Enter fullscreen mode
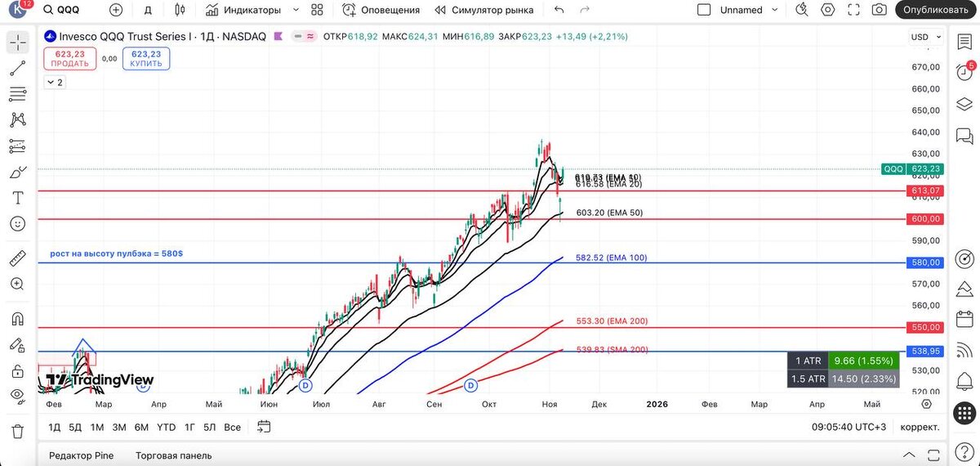The width and height of the screenshot is (980, 466). point(854,10)
